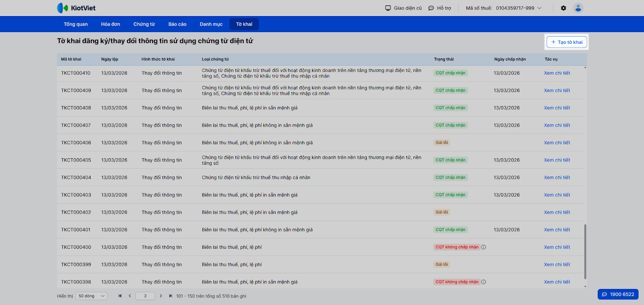
Task: Click page number input field
Action: (x=145, y=296)
